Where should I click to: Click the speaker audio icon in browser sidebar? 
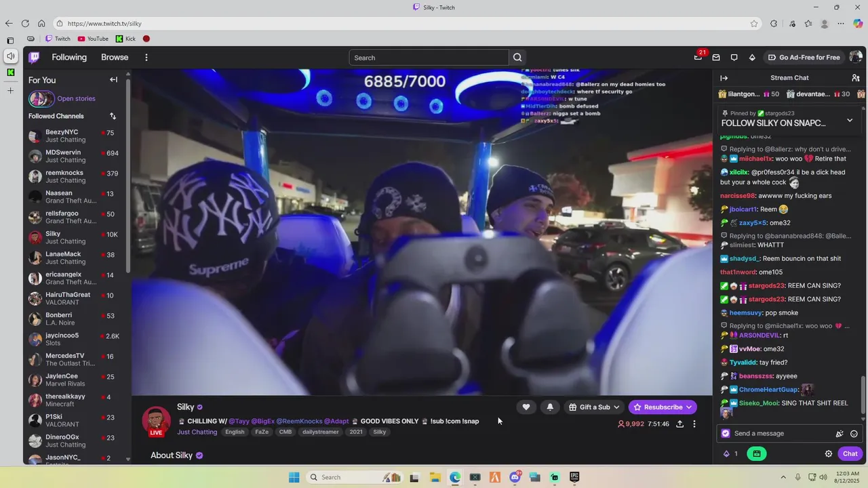pos(10,56)
